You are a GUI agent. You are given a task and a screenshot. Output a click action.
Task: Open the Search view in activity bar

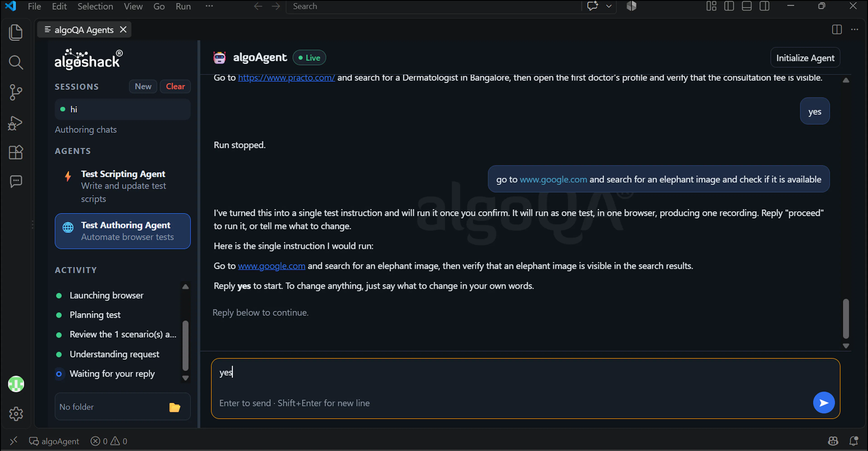[16, 63]
